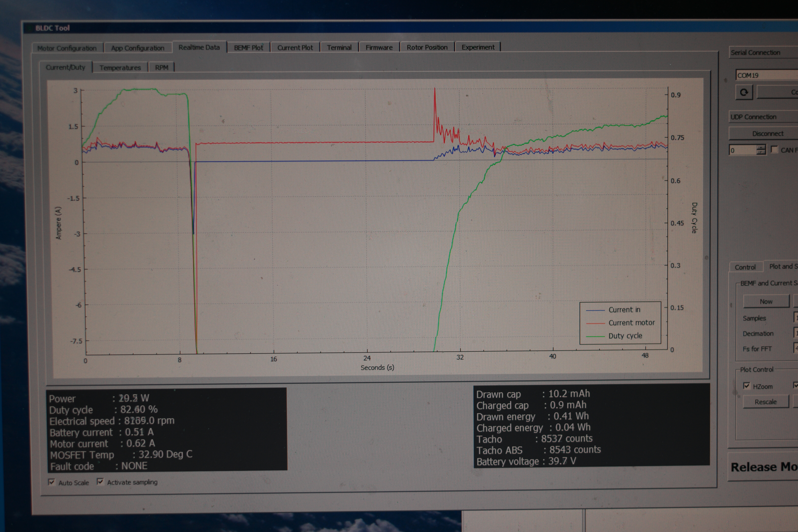Click the BLDC Tool window title
This screenshot has width=798, height=532.
point(53,28)
